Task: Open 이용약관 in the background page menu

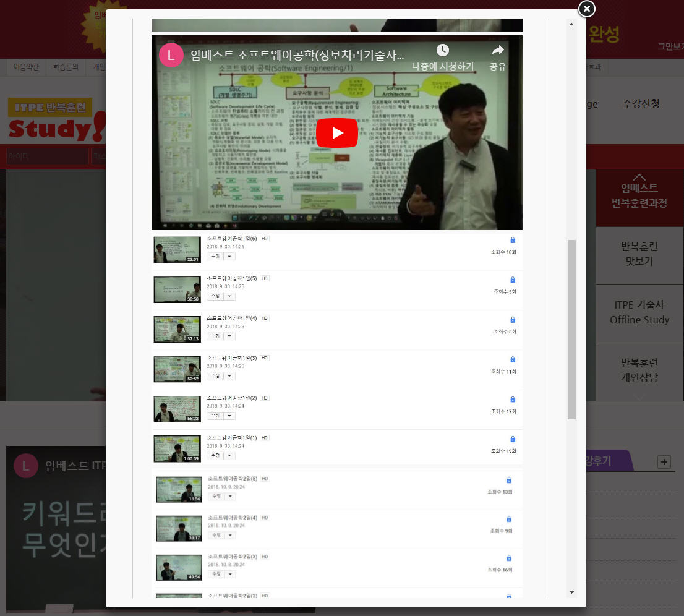Action: (x=26, y=67)
